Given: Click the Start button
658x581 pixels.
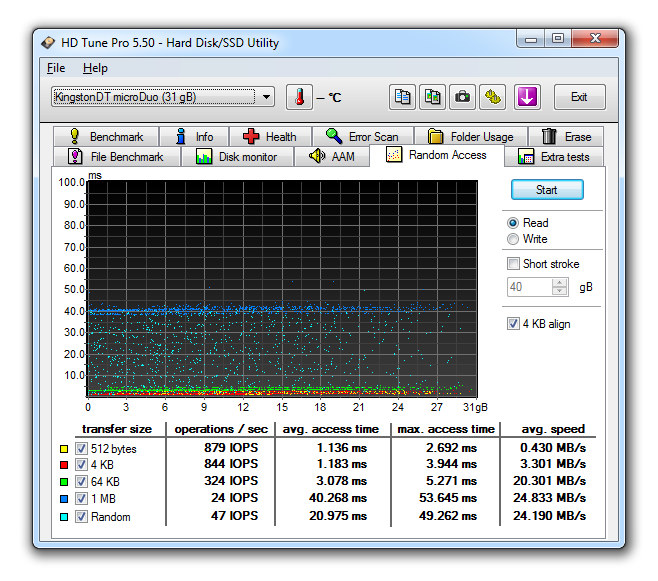Looking at the screenshot, I should [547, 190].
